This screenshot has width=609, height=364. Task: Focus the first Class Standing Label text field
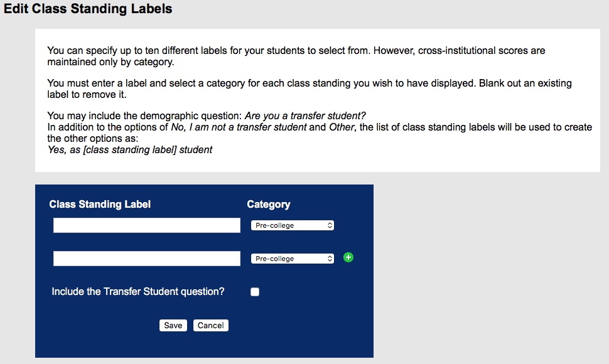tap(147, 225)
